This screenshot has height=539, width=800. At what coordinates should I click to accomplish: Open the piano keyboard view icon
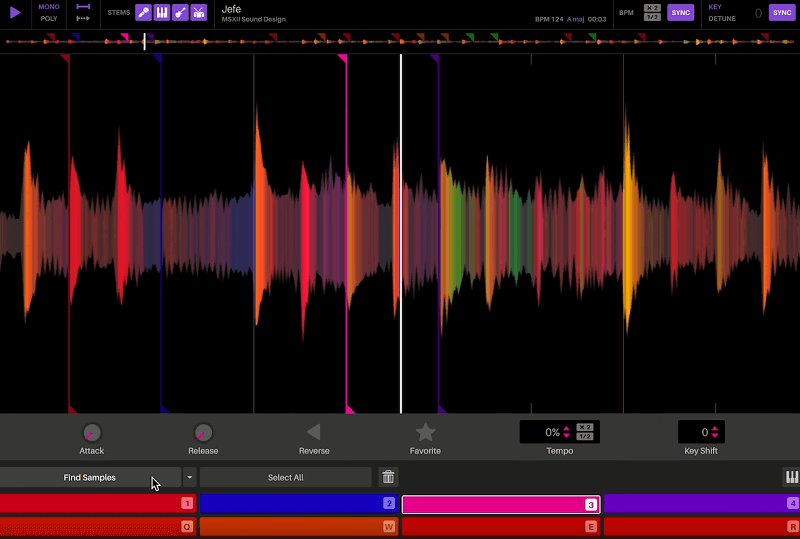pyautogui.click(x=790, y=478)
